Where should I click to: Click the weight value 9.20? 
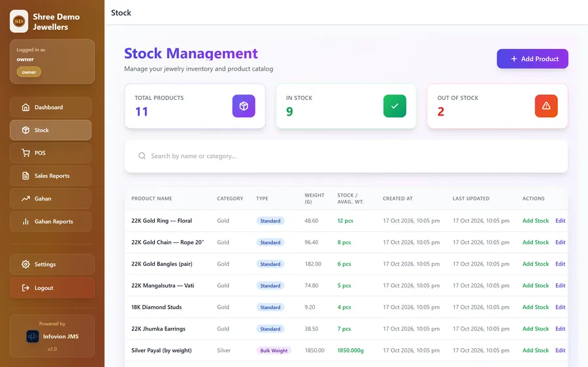(x=310, y=307)
